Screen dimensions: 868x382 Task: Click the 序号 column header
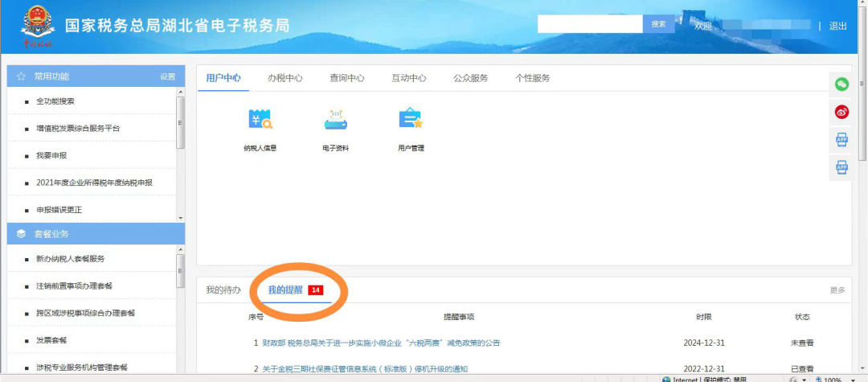(256, 317)
